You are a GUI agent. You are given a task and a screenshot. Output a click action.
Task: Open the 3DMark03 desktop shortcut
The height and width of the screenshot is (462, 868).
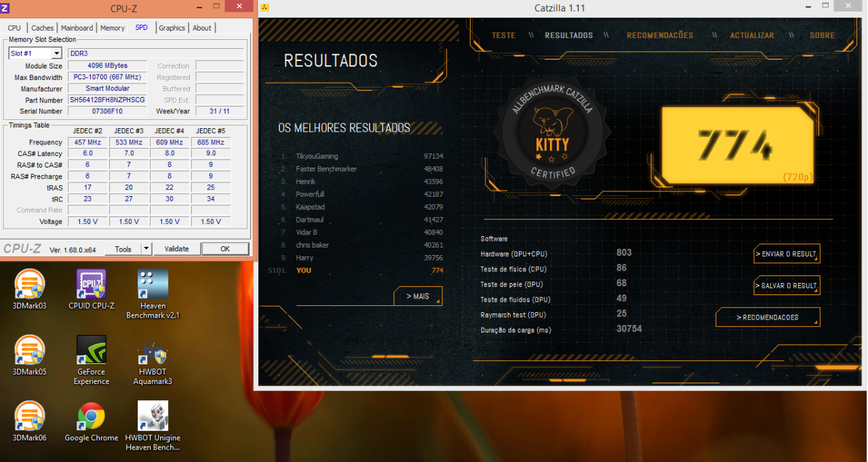pos(30,290)
